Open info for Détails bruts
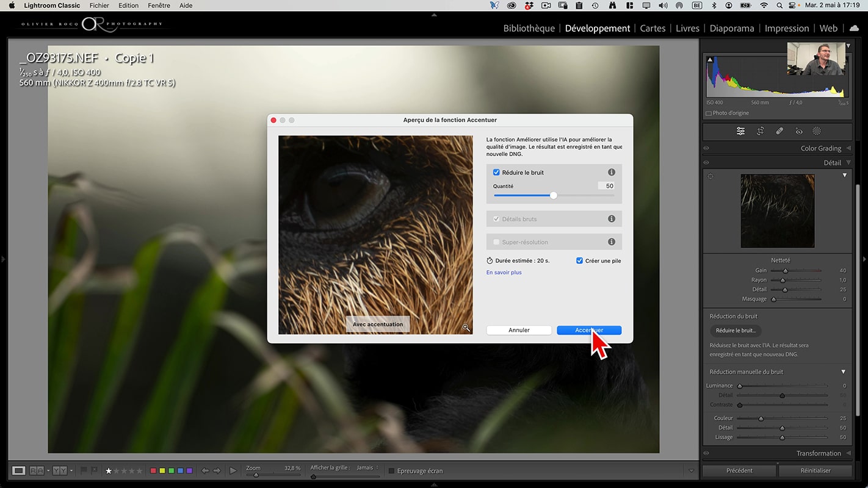868x488 pixels. pos(611,219)
